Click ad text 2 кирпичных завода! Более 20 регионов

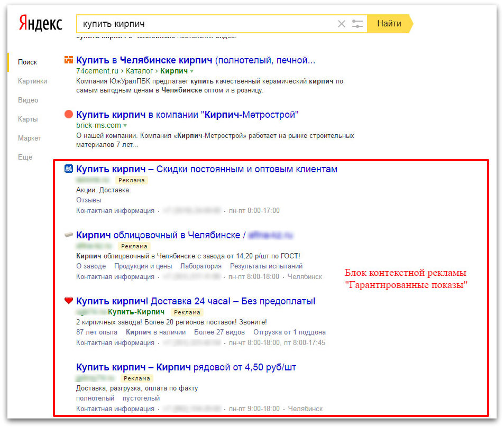click(171, 322)
